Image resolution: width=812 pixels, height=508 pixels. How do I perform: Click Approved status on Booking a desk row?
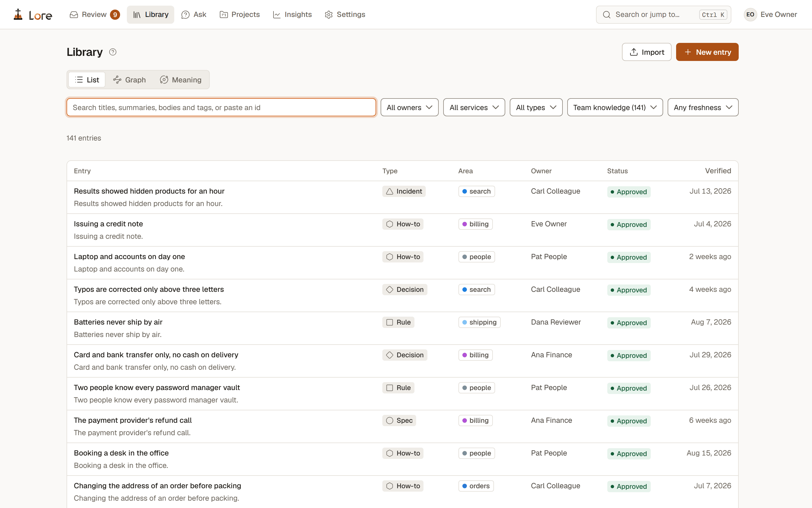629,454
